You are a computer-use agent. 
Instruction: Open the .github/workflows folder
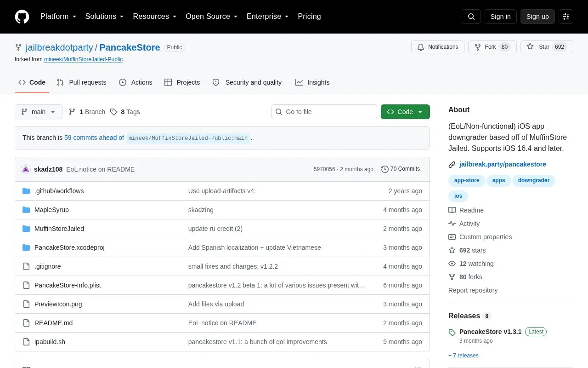(59, 191)
